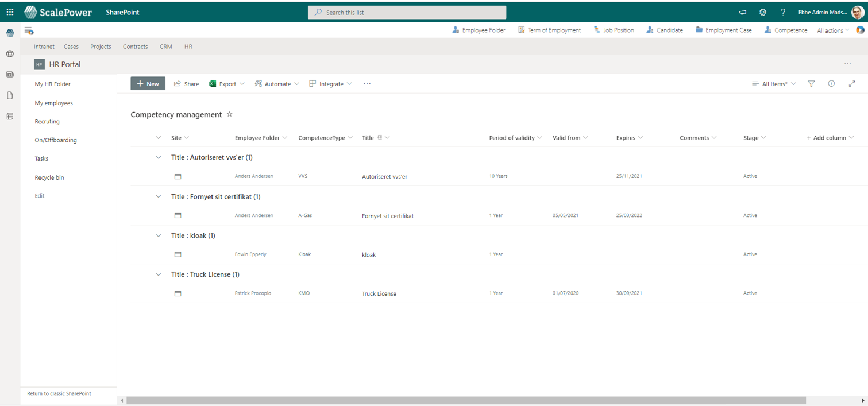This screenshot has width=868, height=406.
Task: Open the Contracts navigation item
Action: [135, 47]
